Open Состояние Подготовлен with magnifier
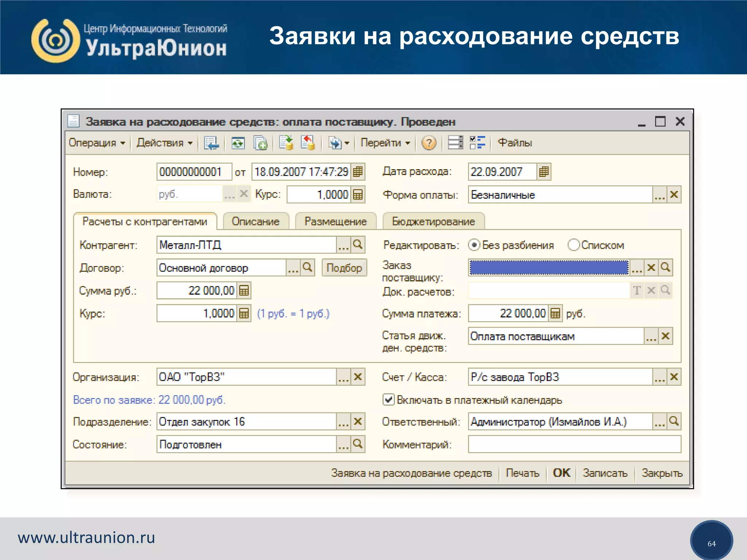The image size is (747, 560). [x=358, y=444]
